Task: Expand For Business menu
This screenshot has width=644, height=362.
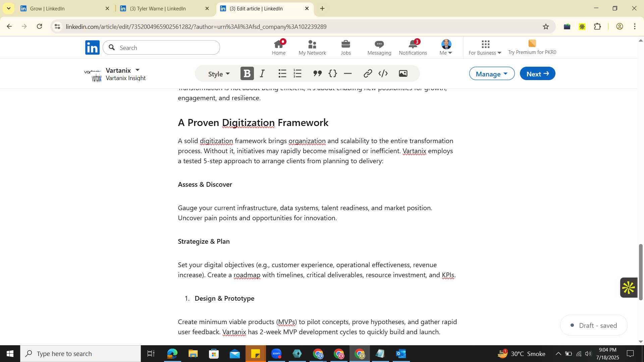Action: pos(485,47)
